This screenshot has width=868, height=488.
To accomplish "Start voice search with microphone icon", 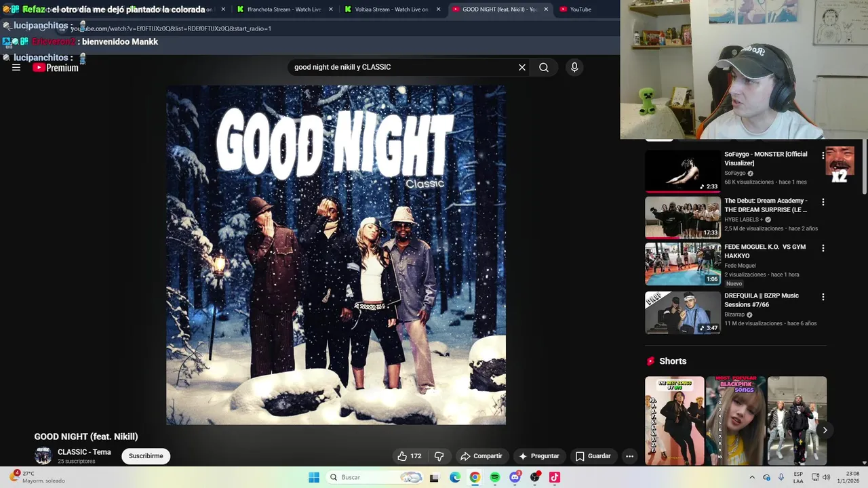I will tap(574, 67).
